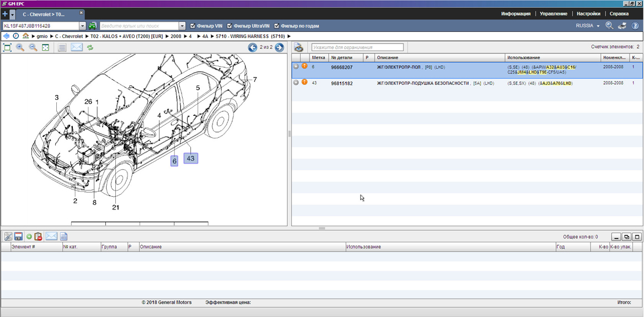This screenshot has height=317, width=644.
Task: Toggle the Фильтр VIN checkbox
Action: (x=193, y=26)
